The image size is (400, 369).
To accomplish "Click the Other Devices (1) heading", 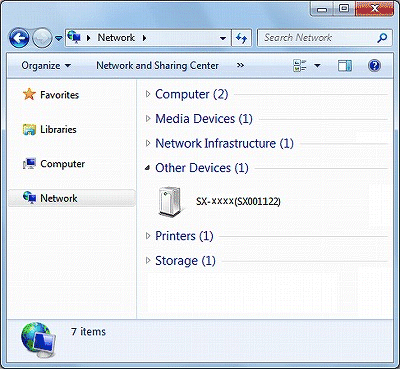I will pyautogui.click(x=202, y=168).
